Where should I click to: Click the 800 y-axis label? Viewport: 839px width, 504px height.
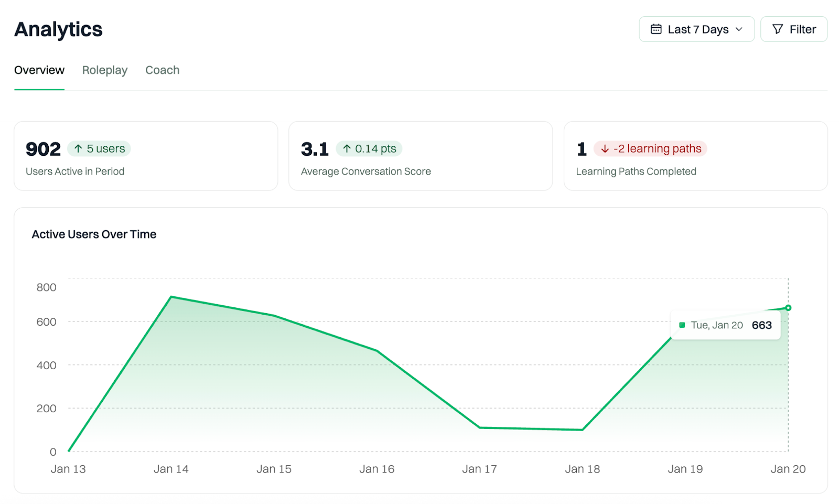[x=46, y=287]
